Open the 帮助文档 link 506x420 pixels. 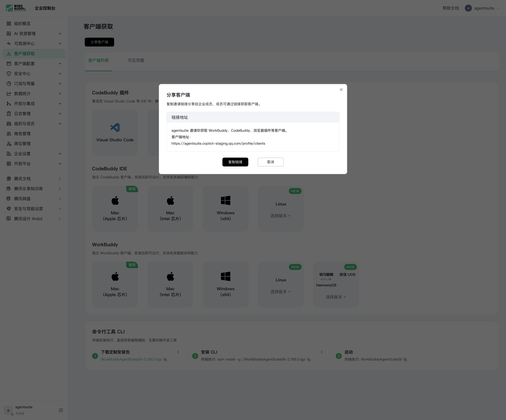coord(451,8)
